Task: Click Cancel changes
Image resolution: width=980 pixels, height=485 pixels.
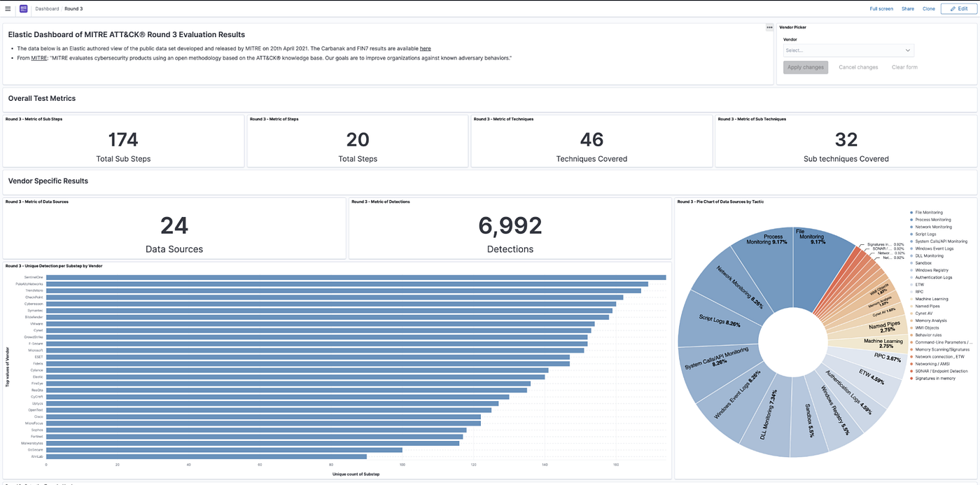Action: (858, 67)
